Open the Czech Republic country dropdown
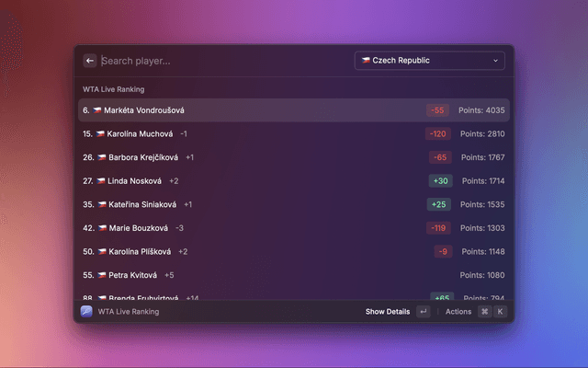The width and height of the screenshot is (588, 368). pyautogui.click(x=430, y=61)
